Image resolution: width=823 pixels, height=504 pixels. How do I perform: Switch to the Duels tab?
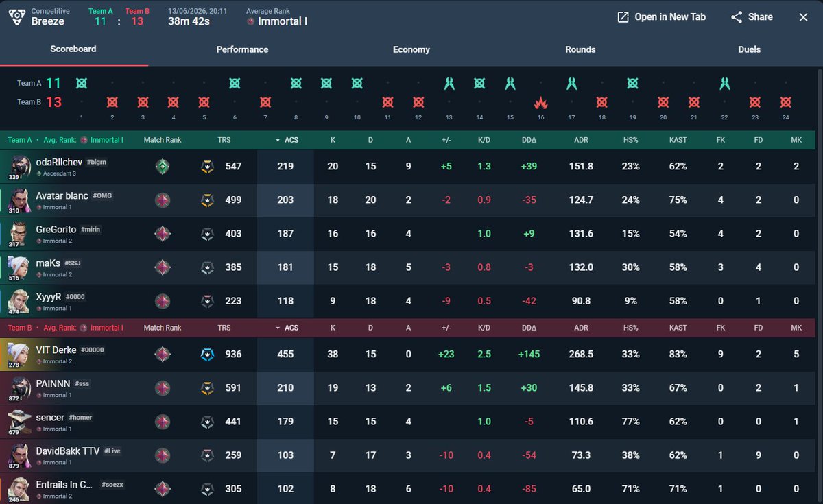(750, 49)
